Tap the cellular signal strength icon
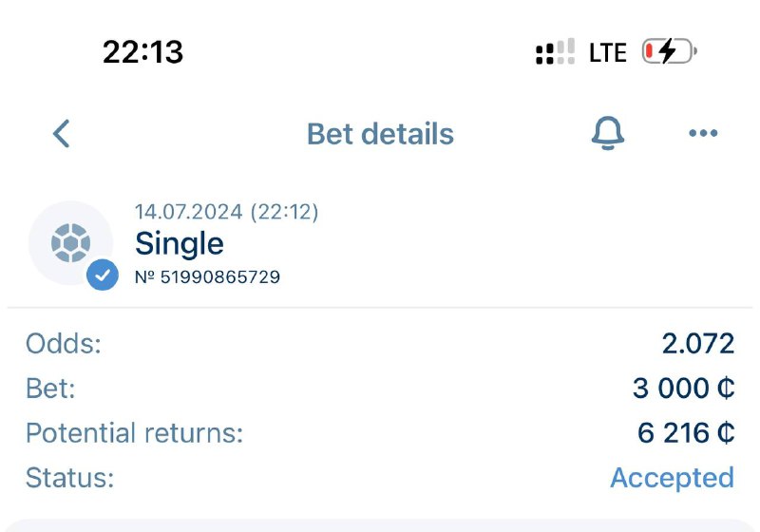760x532 pixels. pos(555,51)
